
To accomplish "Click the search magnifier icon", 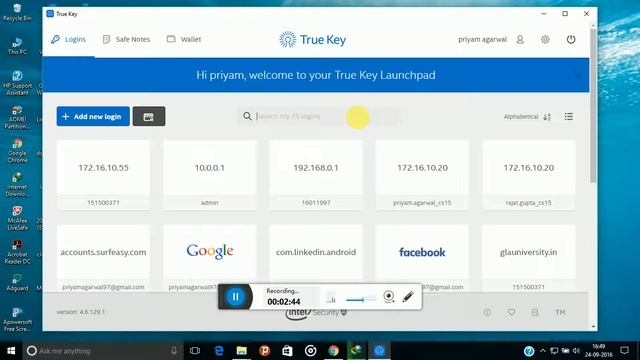I will (247, 116).
